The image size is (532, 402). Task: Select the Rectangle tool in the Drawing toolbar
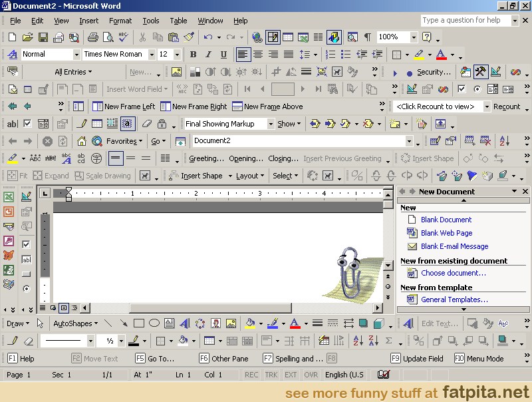coord(139,323)
